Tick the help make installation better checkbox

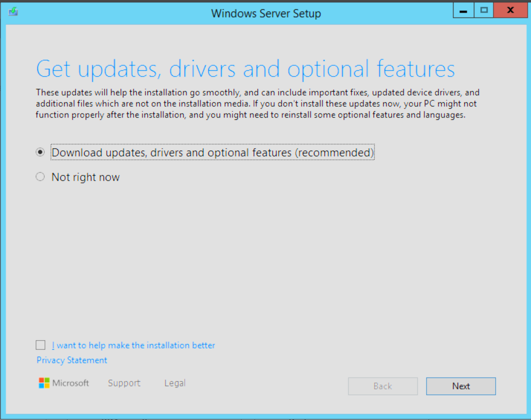point(41,345)
